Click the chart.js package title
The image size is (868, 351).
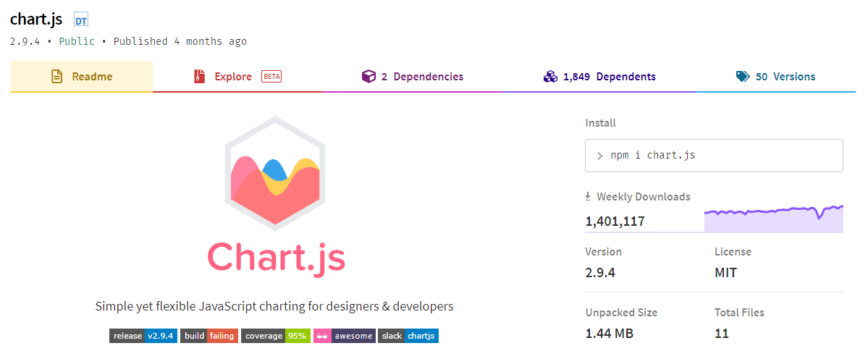coord(36,20)
